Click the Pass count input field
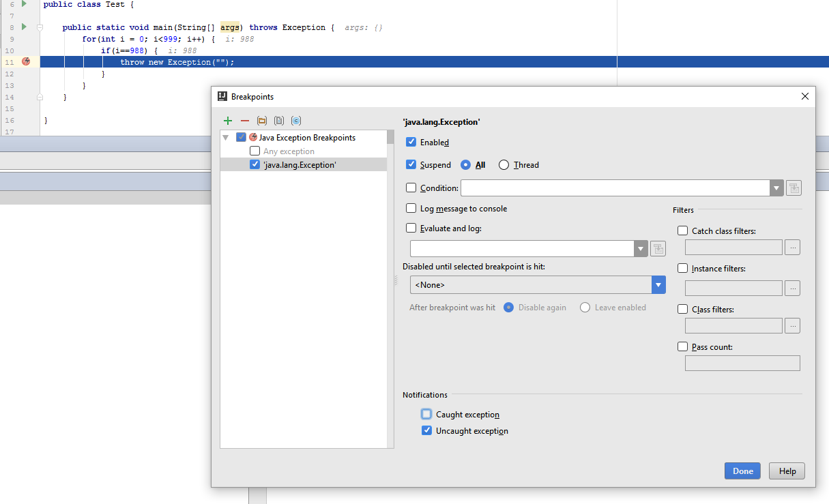The image size is (829, 504). (x=742, y=363)
